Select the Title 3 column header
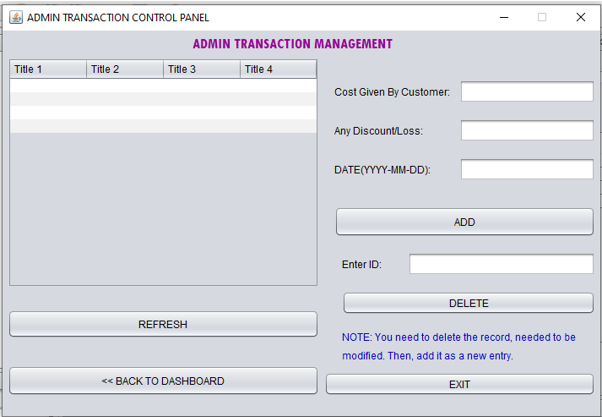The image size is (602, 417). point(202,69)
